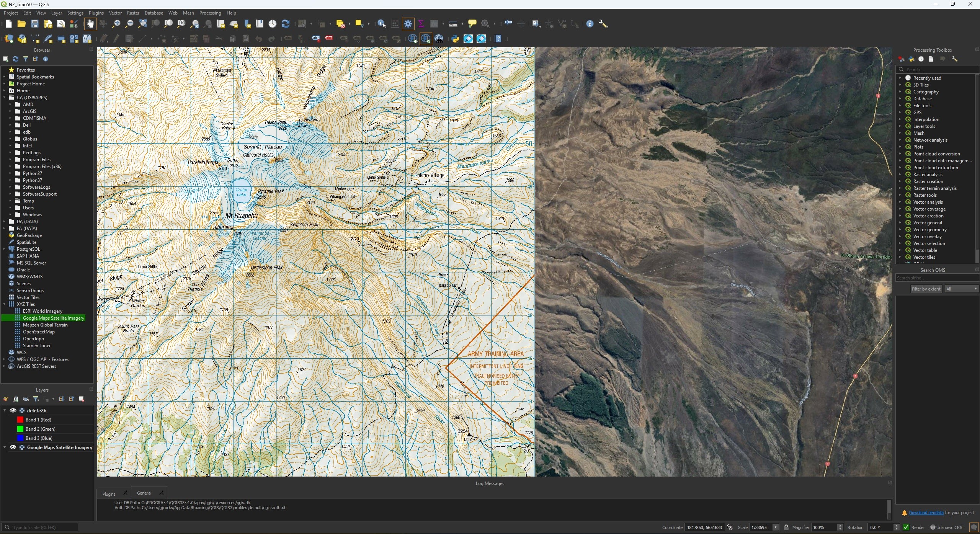Click Expand All icon in Layers panel
The height and width of the screenshot is (534, 980).
coord(61,399)
